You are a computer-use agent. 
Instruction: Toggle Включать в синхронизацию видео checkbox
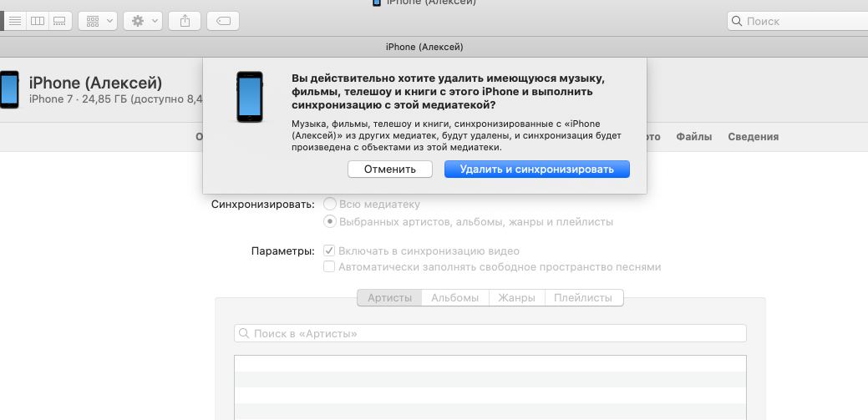coord(329,250)
